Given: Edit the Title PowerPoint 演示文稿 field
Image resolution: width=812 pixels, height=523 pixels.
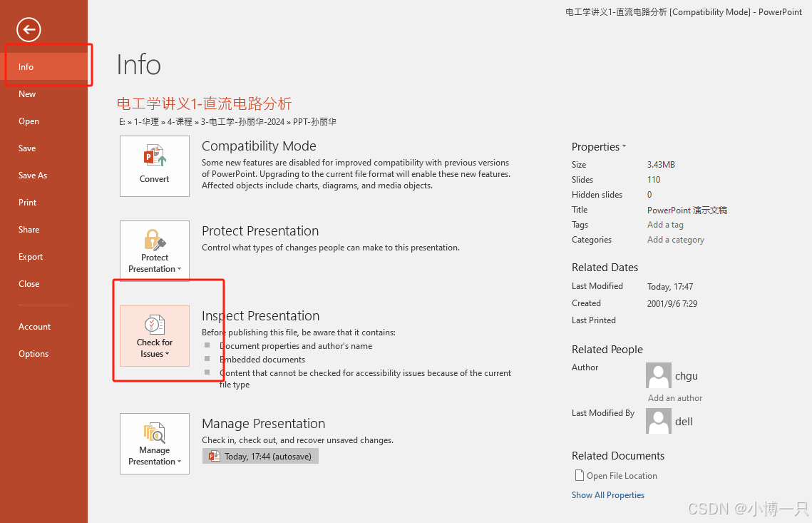Looking at the screenshot, I should 687,210.
